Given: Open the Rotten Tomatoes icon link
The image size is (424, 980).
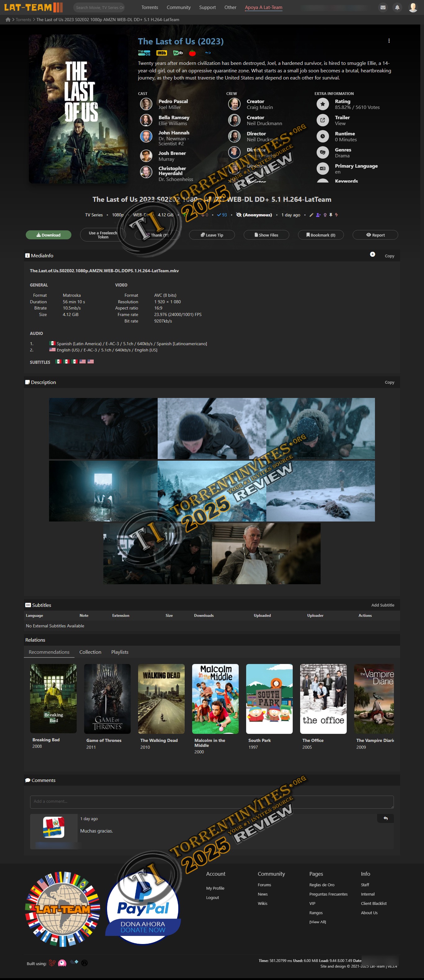Looking at the screenshot, I should point(192,53).
